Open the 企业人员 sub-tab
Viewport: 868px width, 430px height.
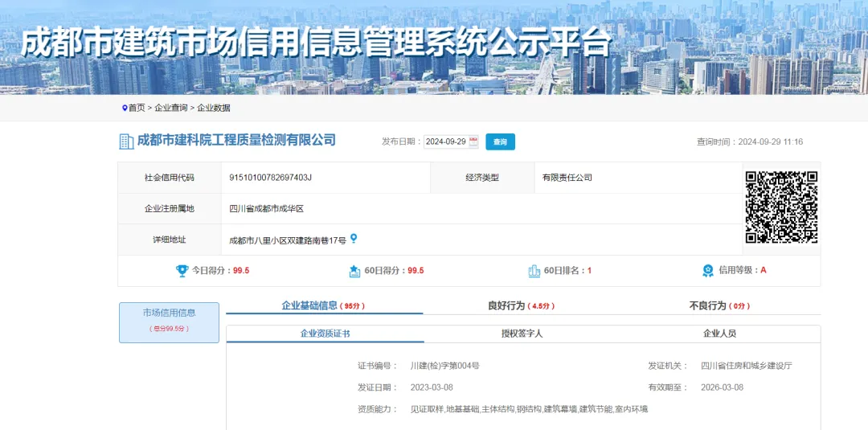click(x=719, y=334)
